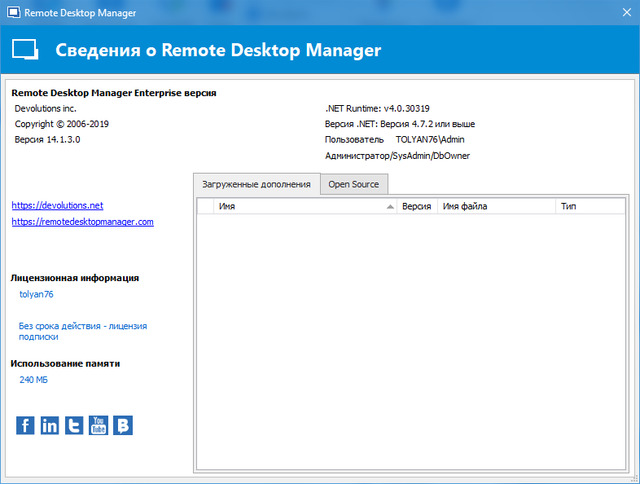Open the https://devolutions.net link
The width and height of the screenshot is (640, 484).
57,205
